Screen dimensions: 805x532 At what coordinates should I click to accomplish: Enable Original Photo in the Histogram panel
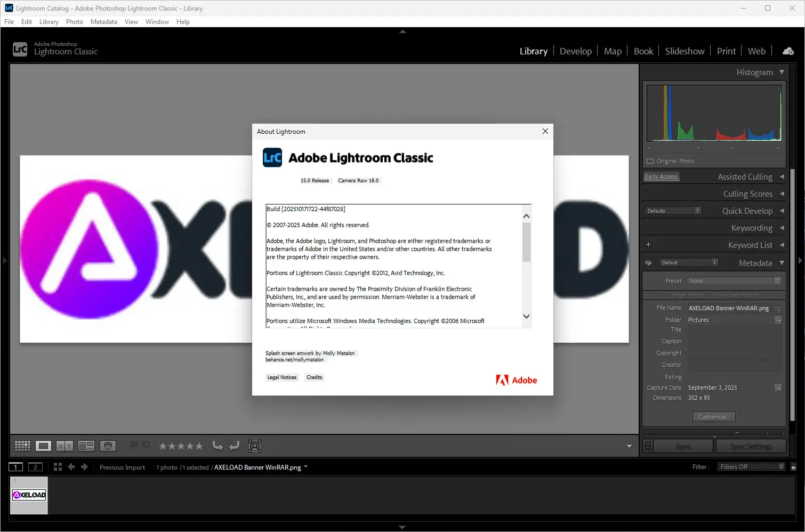pyautogui.click(x=650, y=160)
